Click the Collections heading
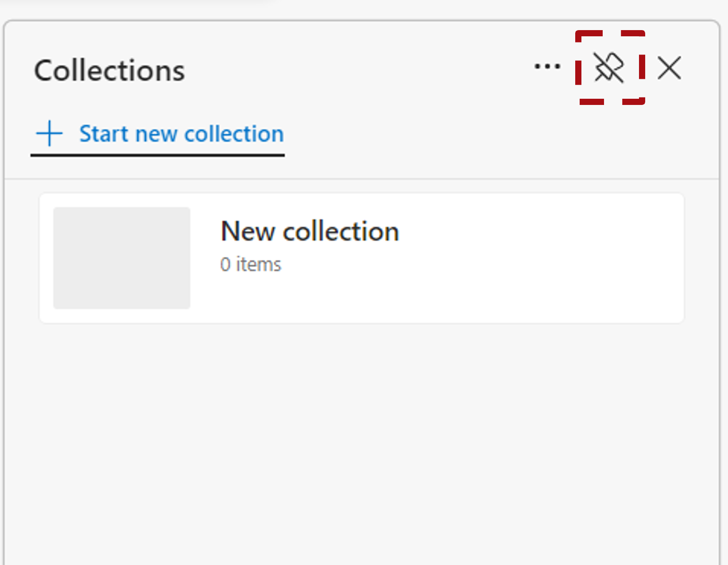The height and width of the screenshot is (565, 728). (109, 70)
